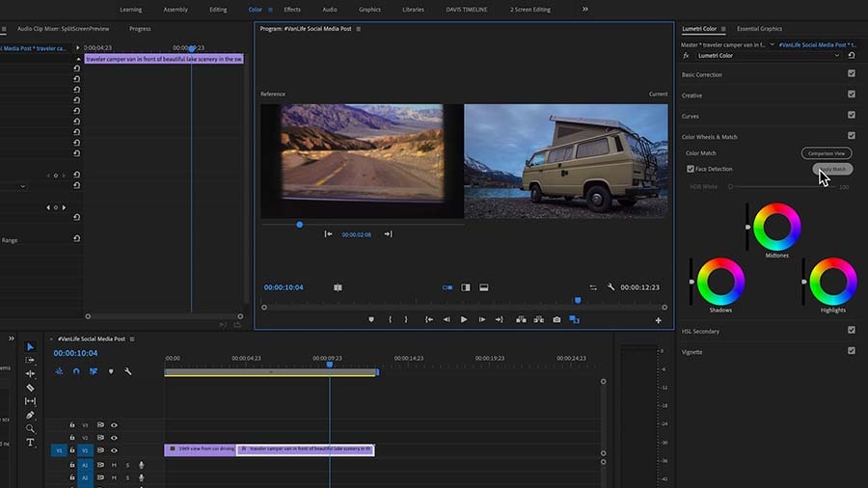Open Color workspace menu icon
This screenshot has height=488, width=868.
click(271, 10)
